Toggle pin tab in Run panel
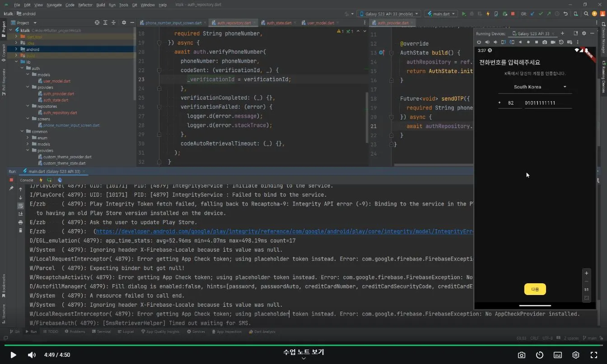 pyautogui.click(x=11, y=188)
